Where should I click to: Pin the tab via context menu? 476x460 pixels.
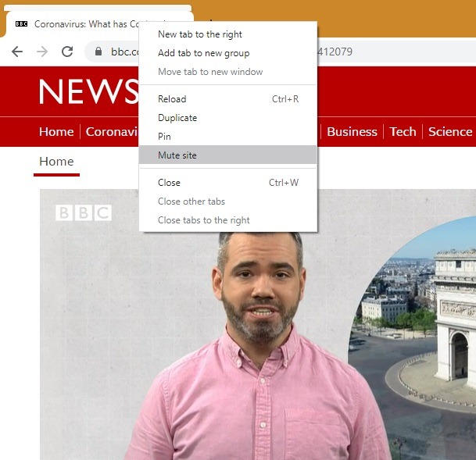[x=164, y=137]
